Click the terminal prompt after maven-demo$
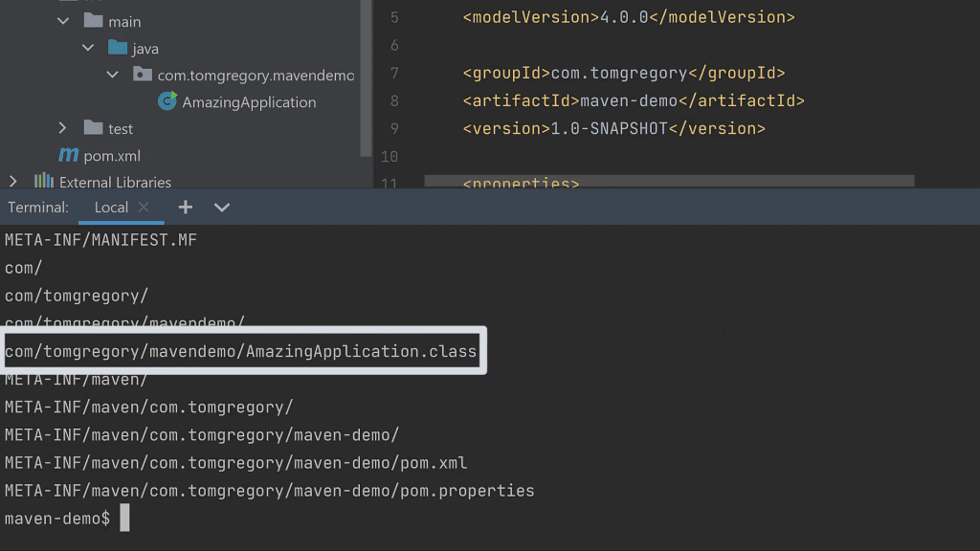The height and width of the screenshot is (551, 980). (x=124, y=518)
